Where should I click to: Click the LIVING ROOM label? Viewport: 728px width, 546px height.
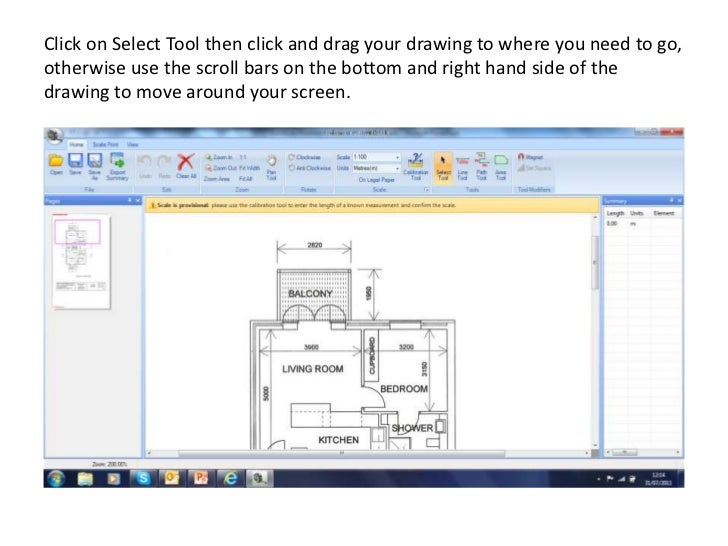point(312,369)
